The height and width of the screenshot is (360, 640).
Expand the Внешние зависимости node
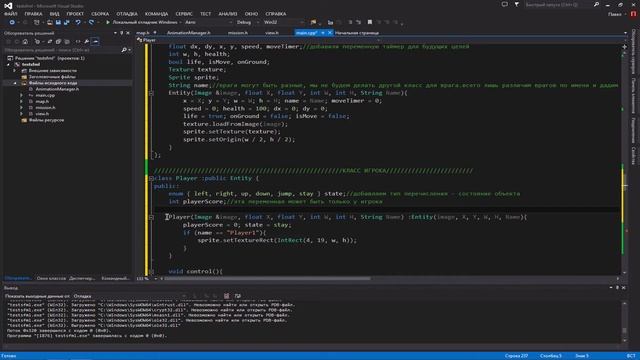click(x=15, y=71)
